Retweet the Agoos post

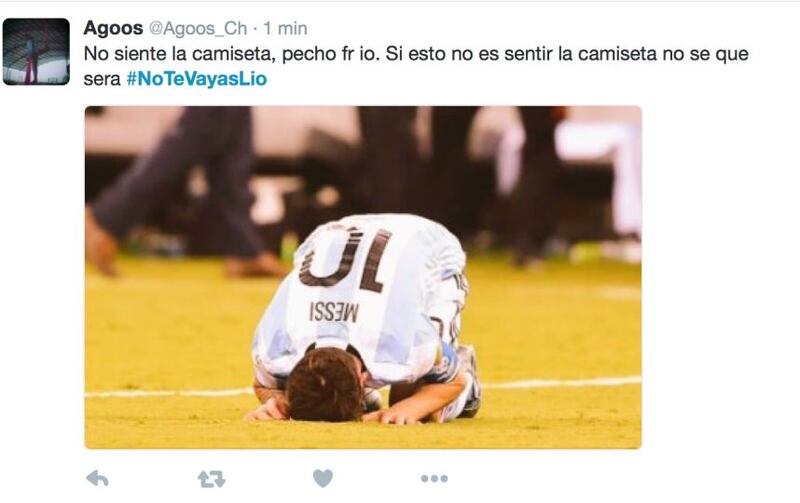(x=211, y=479)
